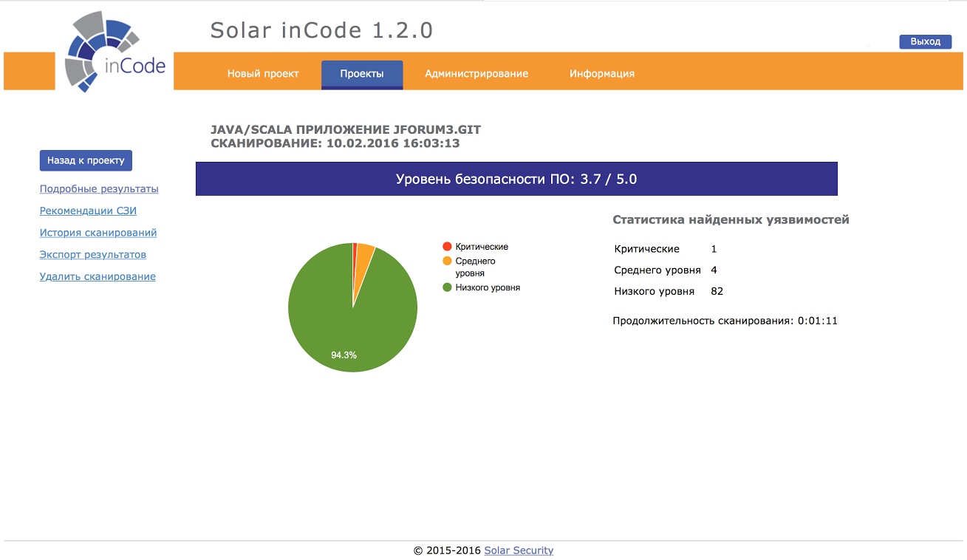Open Рекомендации СЗИ link
967x560 pixels.
(x=88, y=211)
